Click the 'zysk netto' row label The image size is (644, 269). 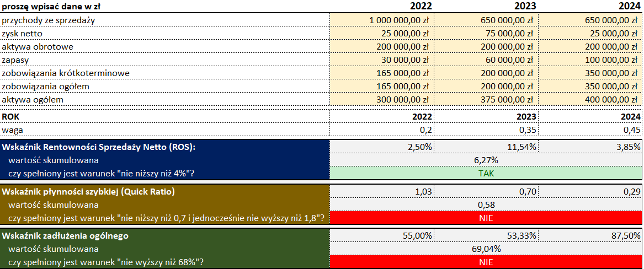pyautogui.click(x=22, y=33)
